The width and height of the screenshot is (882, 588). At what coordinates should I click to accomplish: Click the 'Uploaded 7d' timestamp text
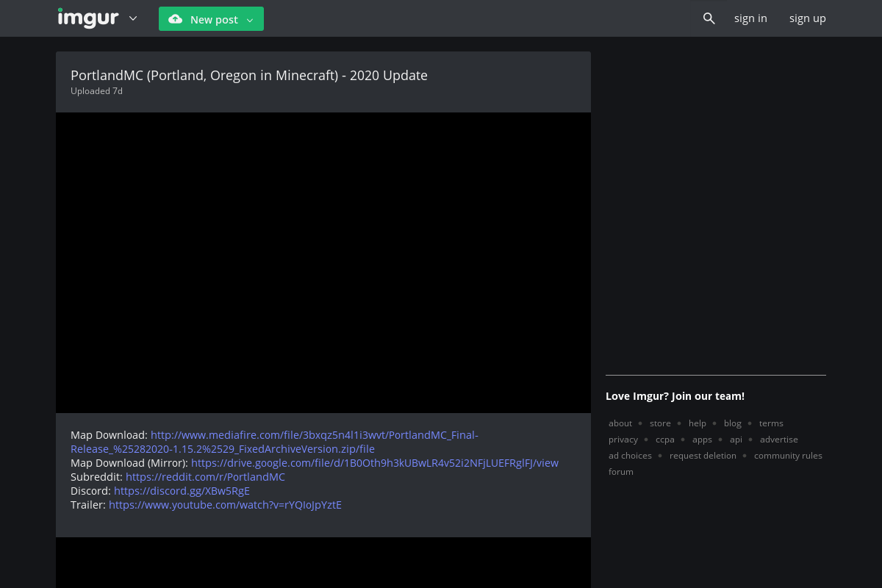pyautogui.click(x=96, y=91)
